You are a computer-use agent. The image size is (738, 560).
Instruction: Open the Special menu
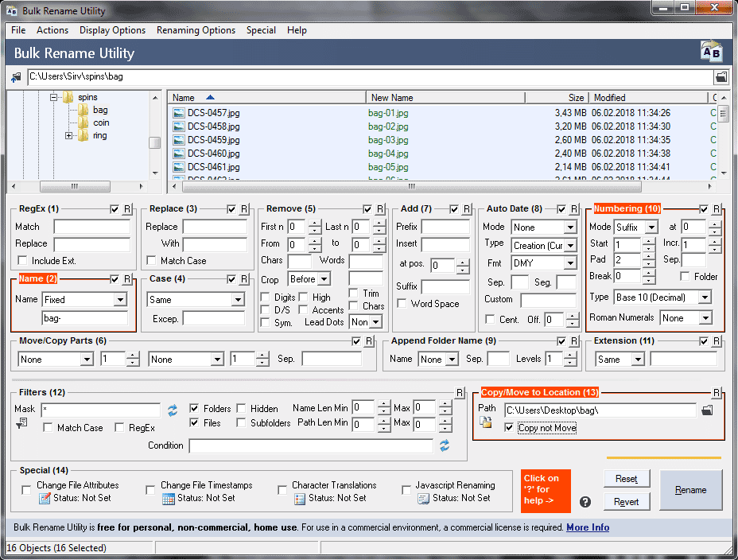(x=261, y=30)
